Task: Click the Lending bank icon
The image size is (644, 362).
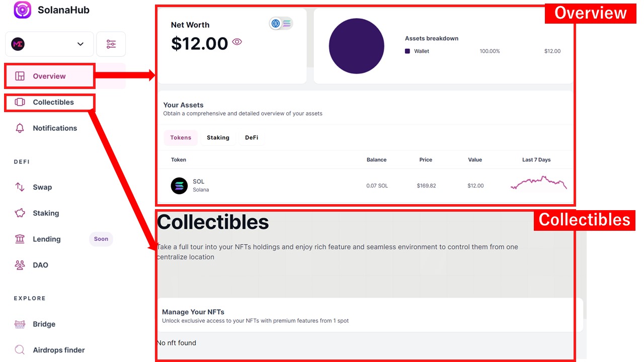Action: tap(20, 239)
